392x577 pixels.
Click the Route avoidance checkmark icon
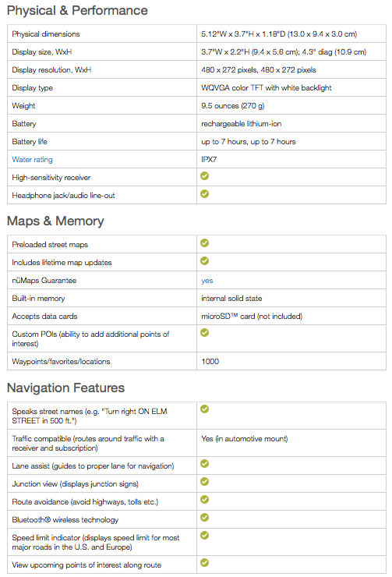pyautogui.click(x=204, y=499)
